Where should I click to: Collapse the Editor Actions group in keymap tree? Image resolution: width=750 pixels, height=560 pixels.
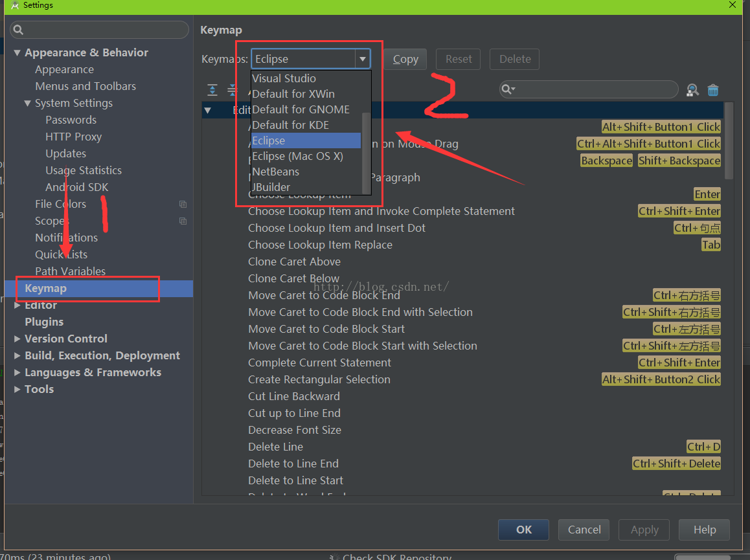pyautogui.click(x=208, y=110)
